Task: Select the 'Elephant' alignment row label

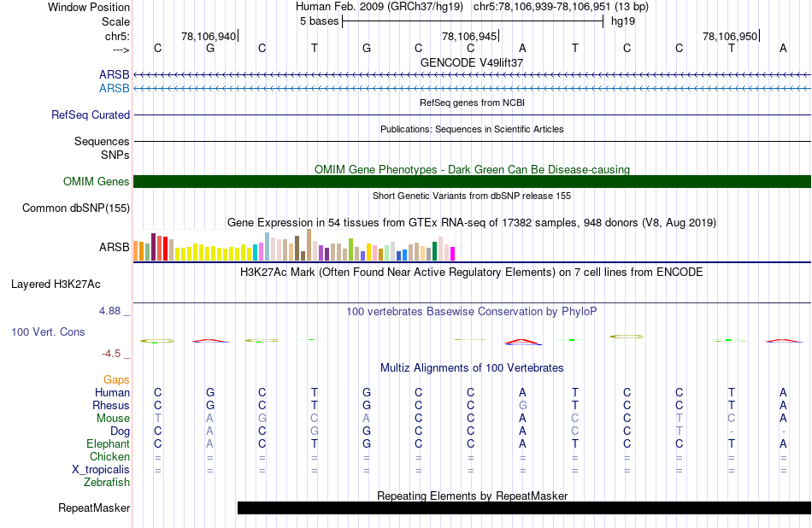Action: click(x=109, y=444)
